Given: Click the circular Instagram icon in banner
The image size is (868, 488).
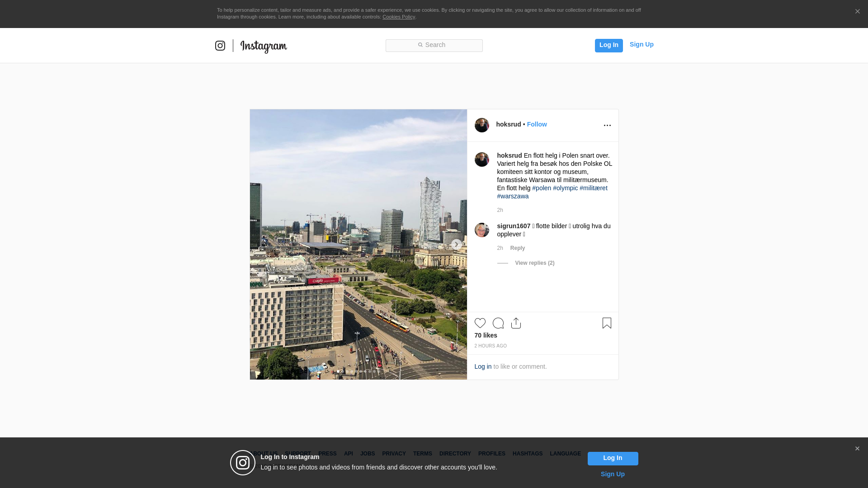Looking at the screenshot, I should pyautogui.click(x=243, y=463).
